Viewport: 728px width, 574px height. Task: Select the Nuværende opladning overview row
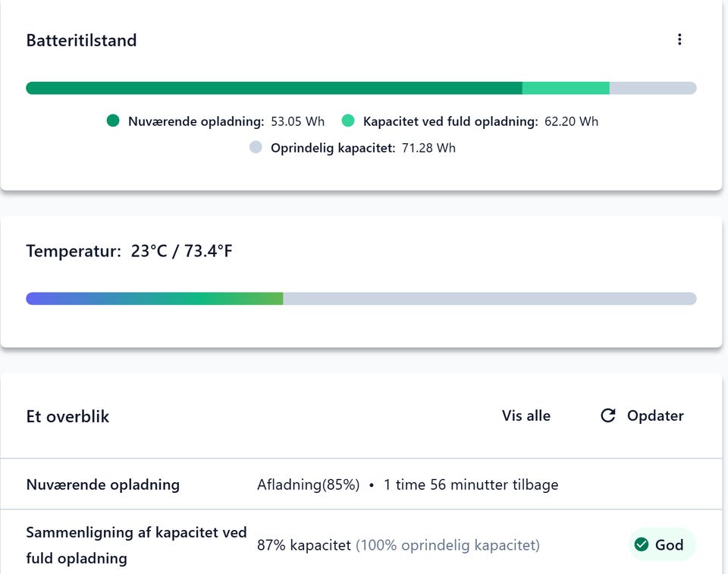tap(361, 485)
